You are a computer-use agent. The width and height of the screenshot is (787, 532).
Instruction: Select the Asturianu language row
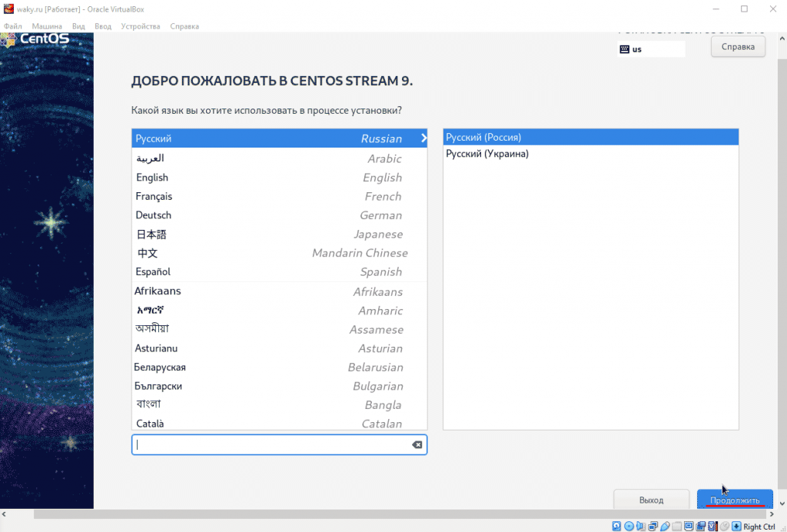[x=279, y=347]
